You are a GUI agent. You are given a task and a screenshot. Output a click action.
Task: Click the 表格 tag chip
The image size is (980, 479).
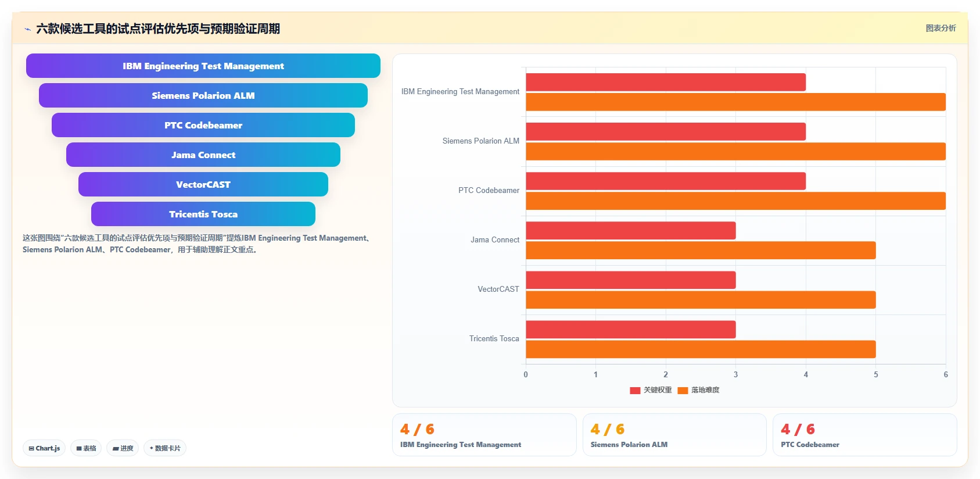pyautogui.click(x=86, y=448)
